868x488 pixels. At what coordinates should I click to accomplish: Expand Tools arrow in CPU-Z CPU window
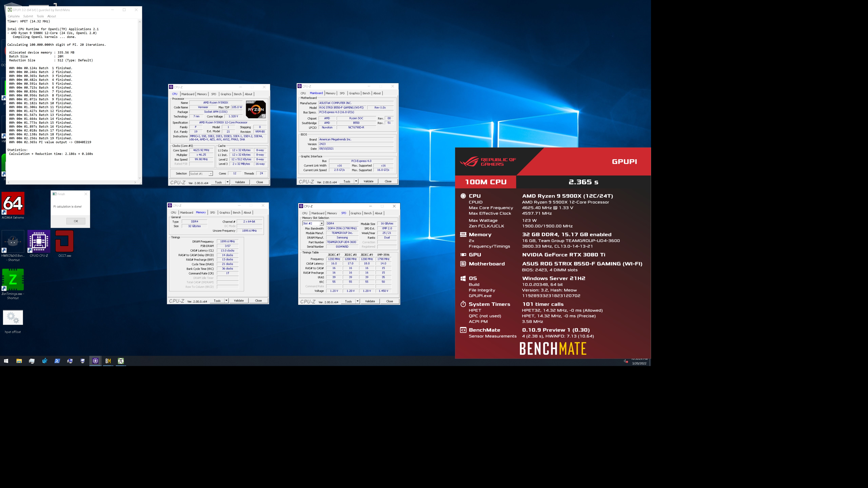tap(228, 182)
